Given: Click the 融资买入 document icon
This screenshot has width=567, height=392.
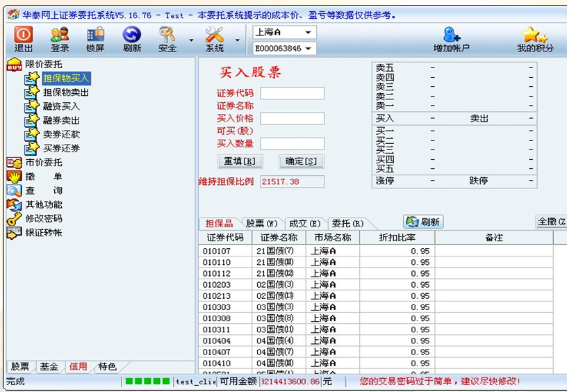Looking at the screenshot, I should tap(31, 106).
